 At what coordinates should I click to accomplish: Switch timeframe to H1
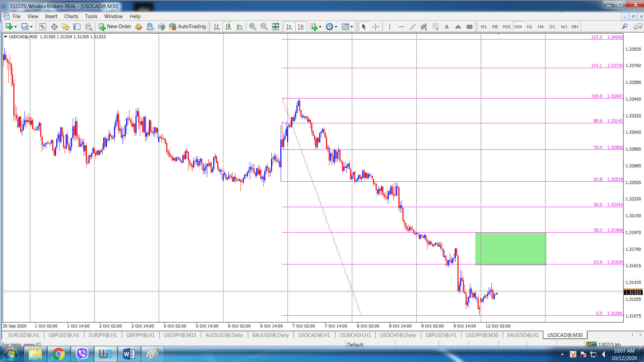pyautogui.click(x=530, y=27)
